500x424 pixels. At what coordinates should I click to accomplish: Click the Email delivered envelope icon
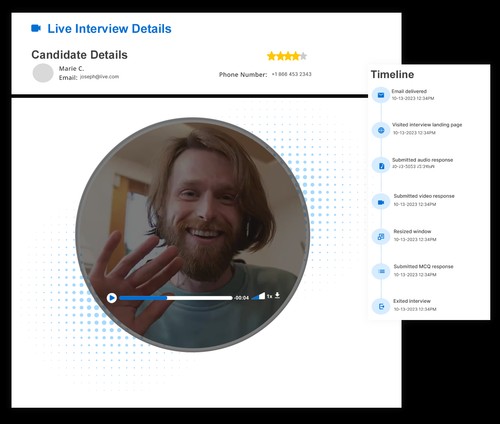pos(381,95)
